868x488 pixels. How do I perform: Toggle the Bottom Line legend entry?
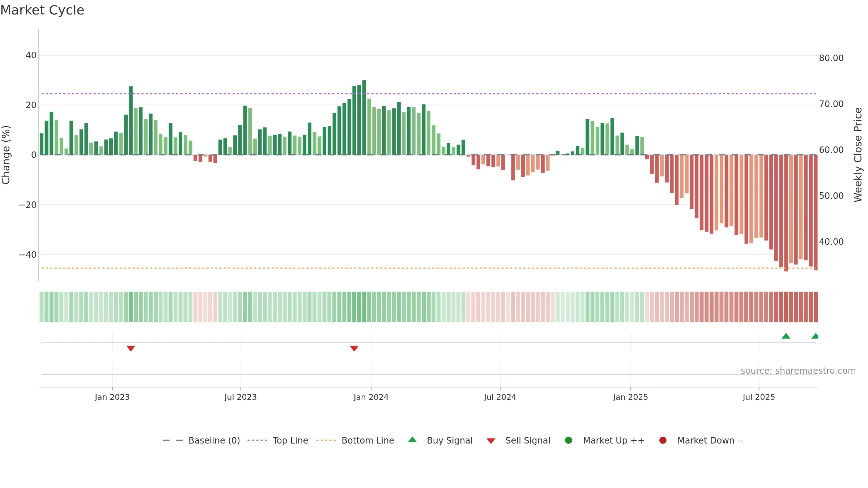(355, 440)
